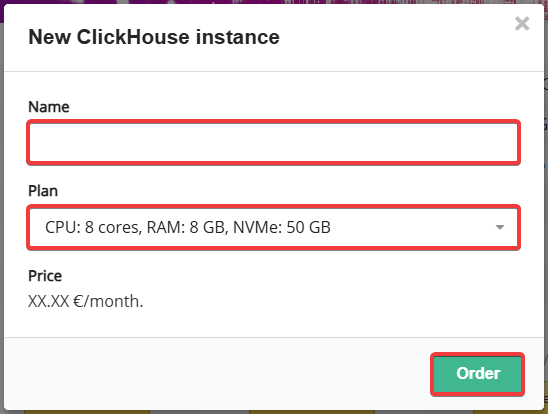Choose a different plan from the RAM: 8 GB combo box
This screenshot has height=414, width=548.
tap(273, 227)
